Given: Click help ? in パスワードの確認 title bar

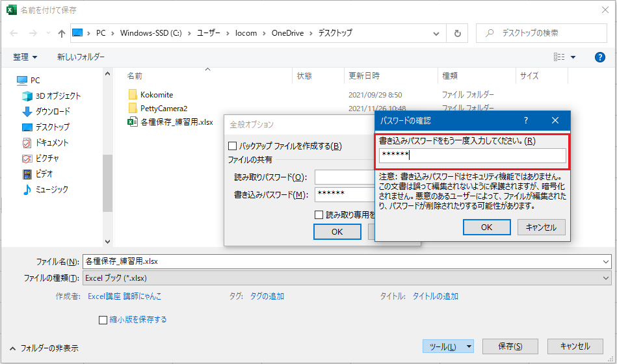Looking at the screenshot, I should pos(526,120).
